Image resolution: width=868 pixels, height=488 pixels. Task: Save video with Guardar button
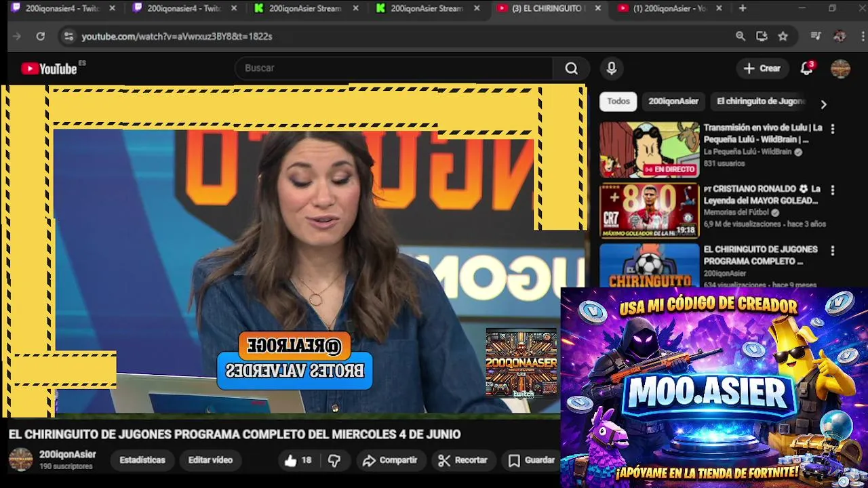(x=532, y=460)
